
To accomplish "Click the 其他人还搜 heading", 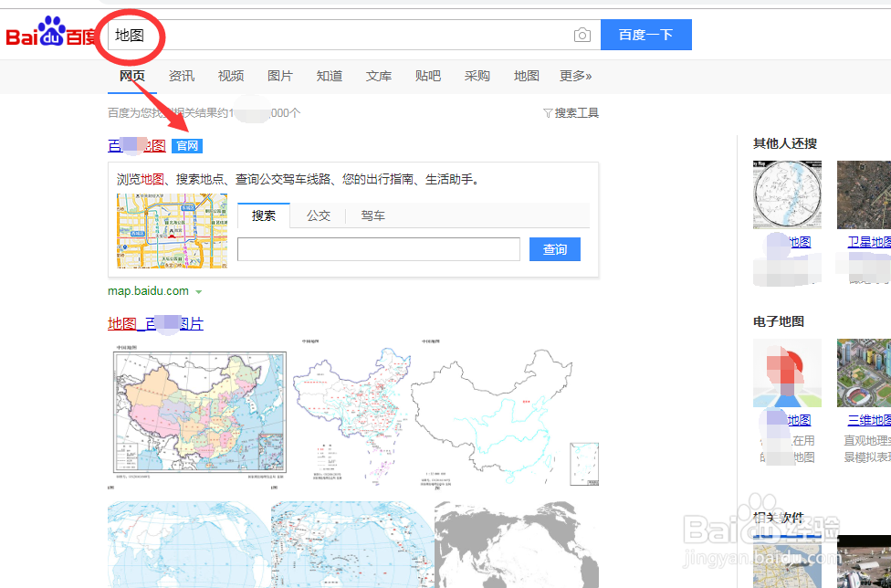I will click(x=785, y=143).
